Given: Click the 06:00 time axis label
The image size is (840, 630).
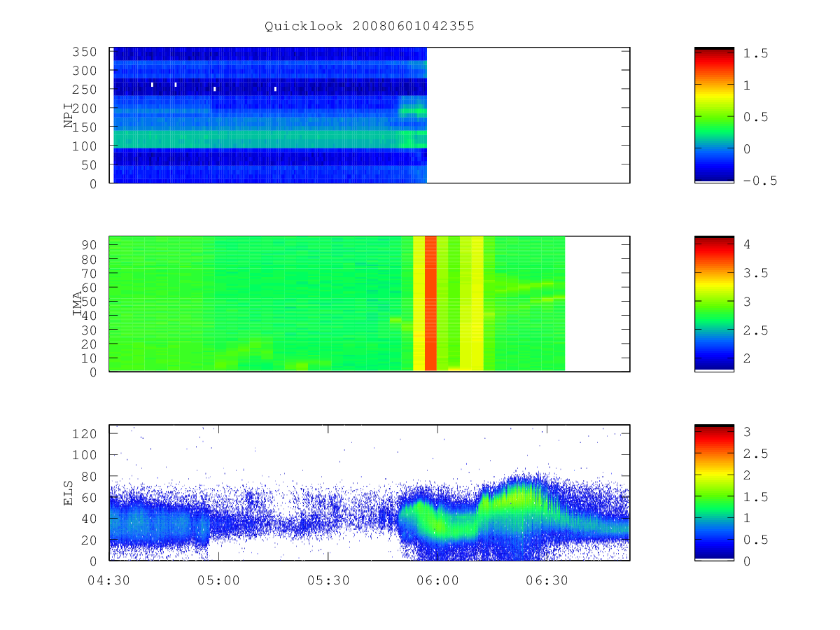Looking at the screenshot, I should tap(438, 581).
